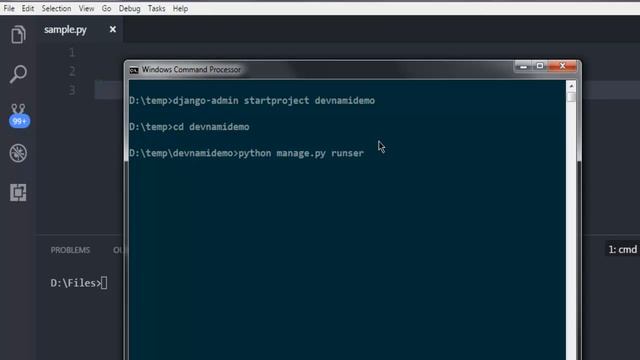Click the 'python manage.py runser' command line
Image resolution: width=640 pixels, height=360 pixels.
point(246,153)
